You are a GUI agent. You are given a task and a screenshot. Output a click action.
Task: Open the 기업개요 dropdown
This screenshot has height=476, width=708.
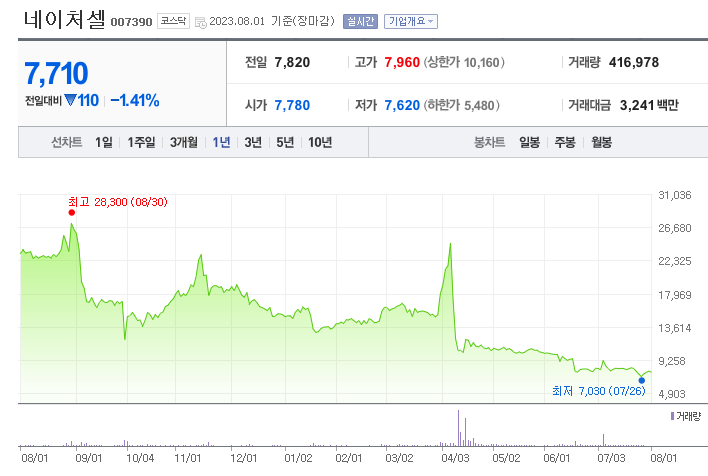pyautogui.click(x=411, y=21)
